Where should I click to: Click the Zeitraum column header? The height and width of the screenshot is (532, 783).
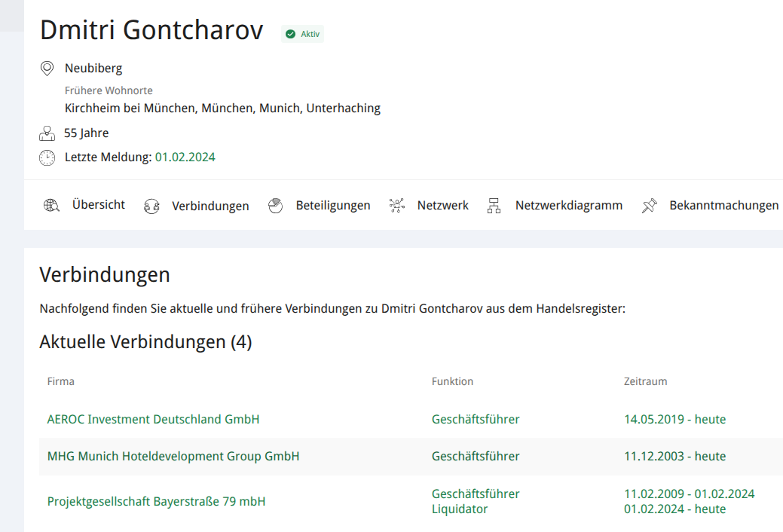645,381
